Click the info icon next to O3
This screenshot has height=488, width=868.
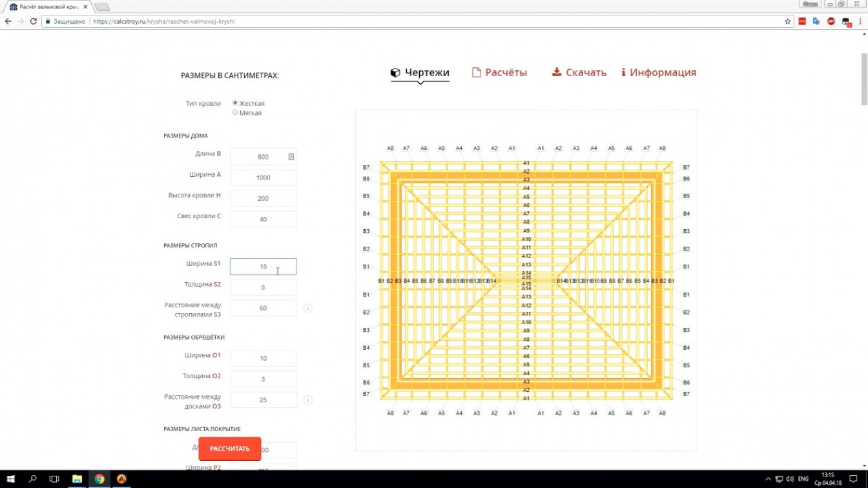(x=307, y=400)
